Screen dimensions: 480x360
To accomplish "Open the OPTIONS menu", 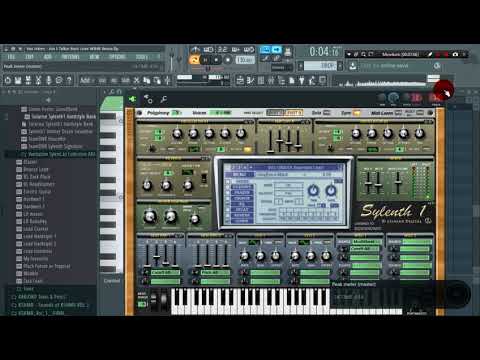I will [x=117, y=57].
